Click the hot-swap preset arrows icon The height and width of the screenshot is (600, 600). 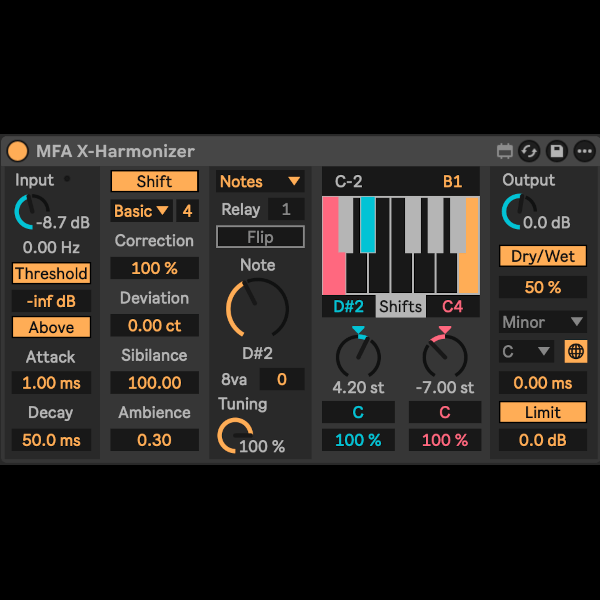click(530, 151)
